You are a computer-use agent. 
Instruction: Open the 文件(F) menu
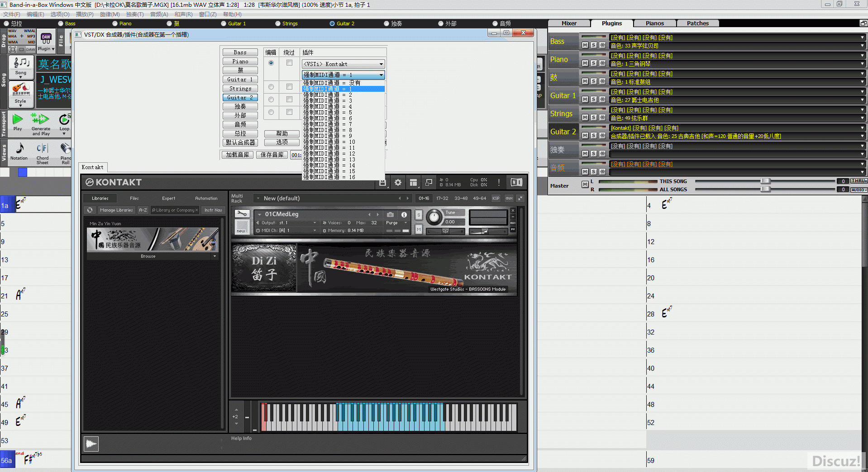(11, 14)
